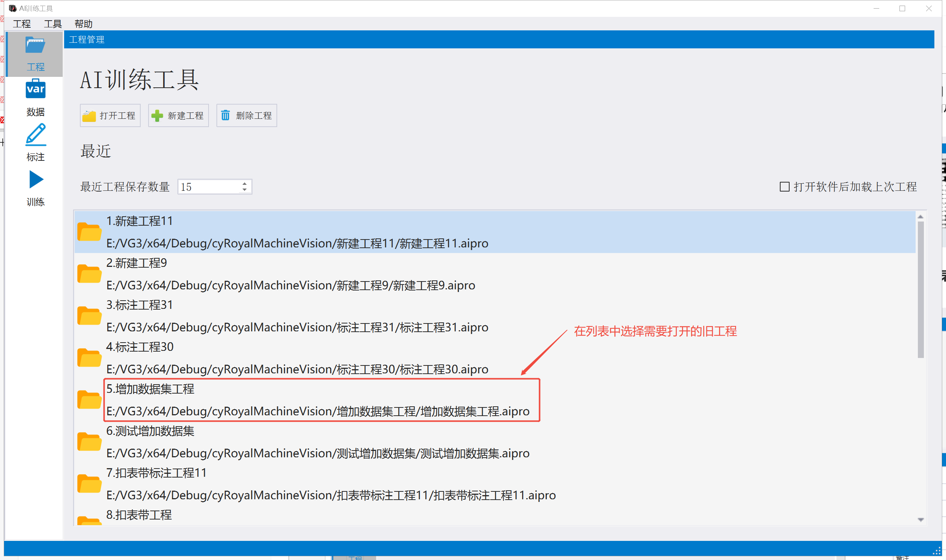
Task: Click the folder icon of 7.扣表带标注工程11
Action: [89, 484]
